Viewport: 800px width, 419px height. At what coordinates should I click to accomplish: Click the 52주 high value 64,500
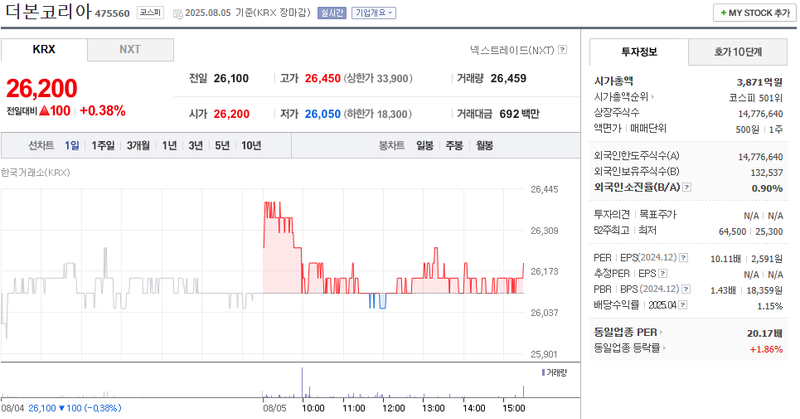click(733, 232)
